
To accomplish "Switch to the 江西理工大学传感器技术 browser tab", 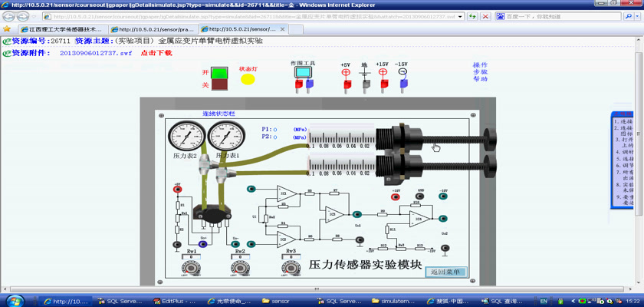I will 63,30.
